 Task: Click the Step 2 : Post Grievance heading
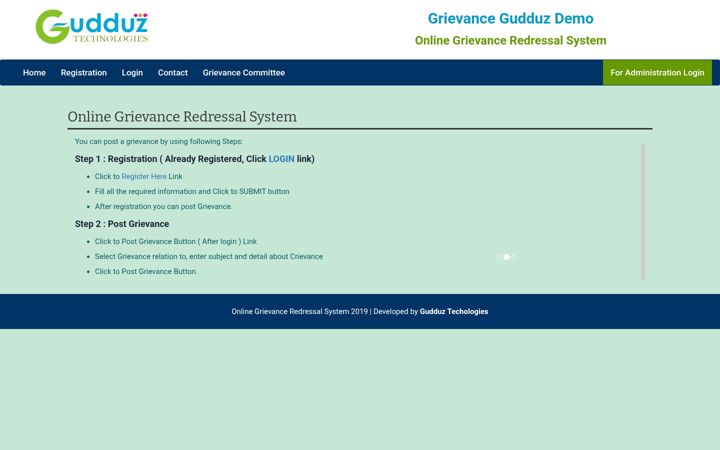pyautogui.click(x=122, y=224)
